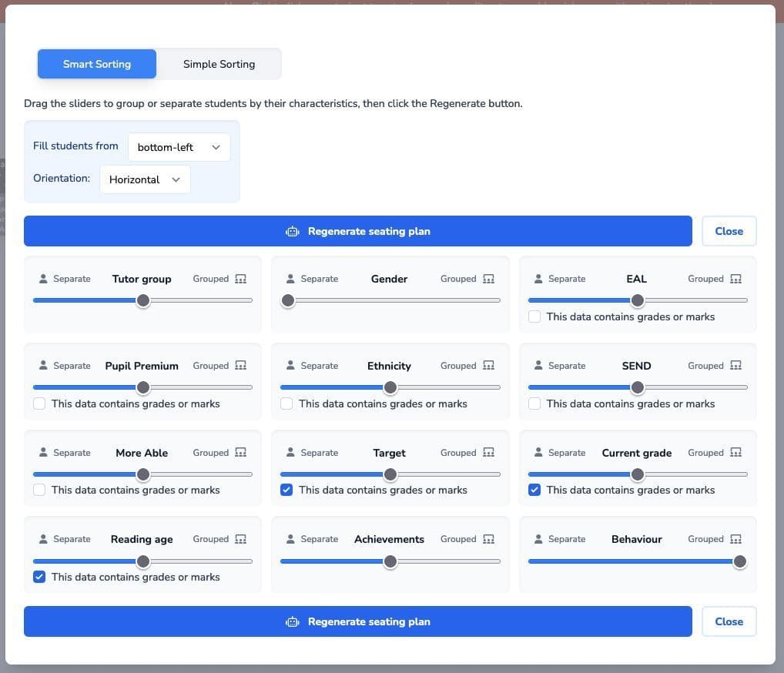Click the Grouped seats icon for EAL
This screenshot has width=784, height=673.
[735, 279]
